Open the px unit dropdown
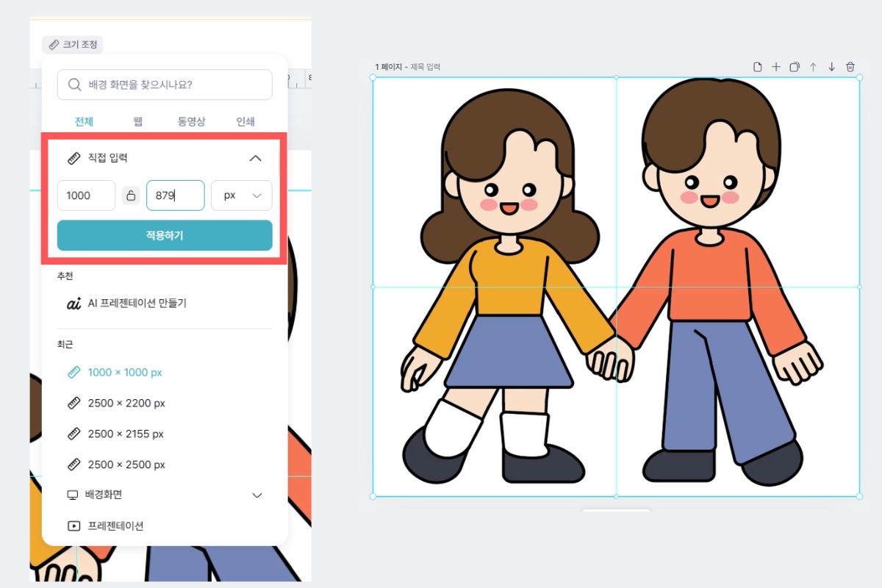Image resolution: width=882 pixels, height=588 pixels. point(242,196)
